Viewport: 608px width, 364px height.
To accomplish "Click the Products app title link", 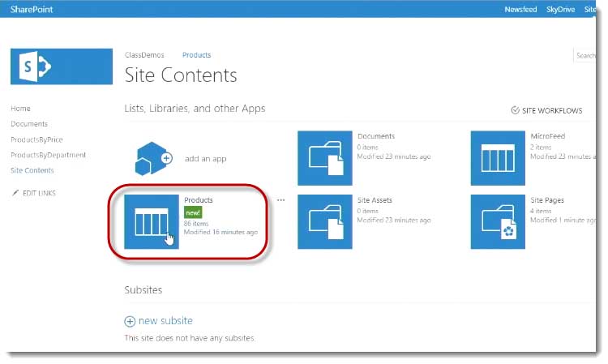I will coord(199,200).
